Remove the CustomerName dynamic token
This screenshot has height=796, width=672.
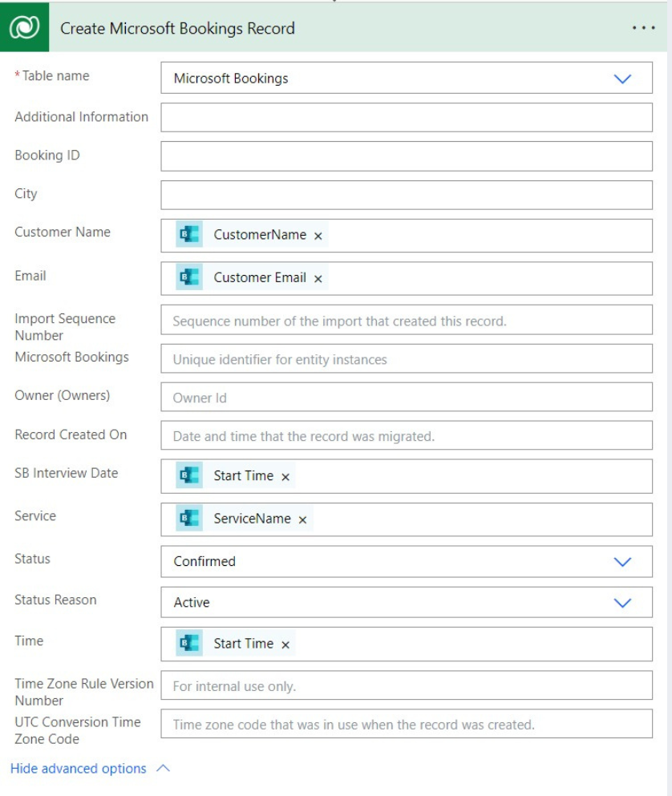click(318, 236)
